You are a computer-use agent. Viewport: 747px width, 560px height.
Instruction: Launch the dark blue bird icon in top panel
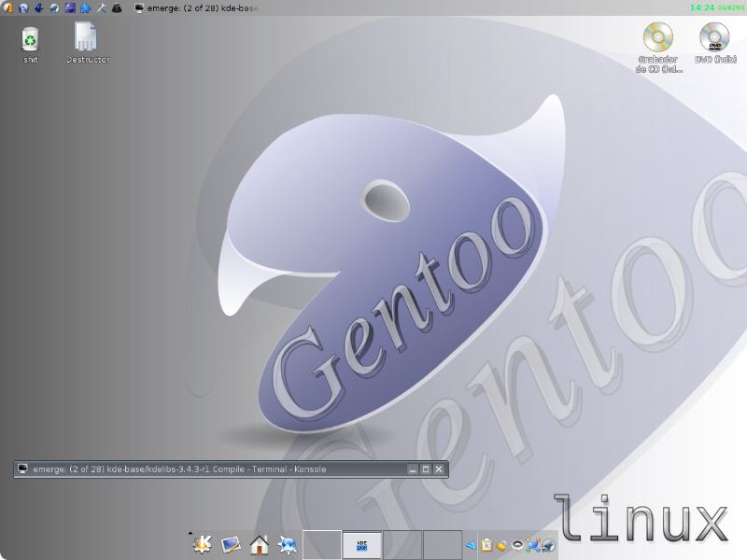pyautogui.click(x=39, y=7)
